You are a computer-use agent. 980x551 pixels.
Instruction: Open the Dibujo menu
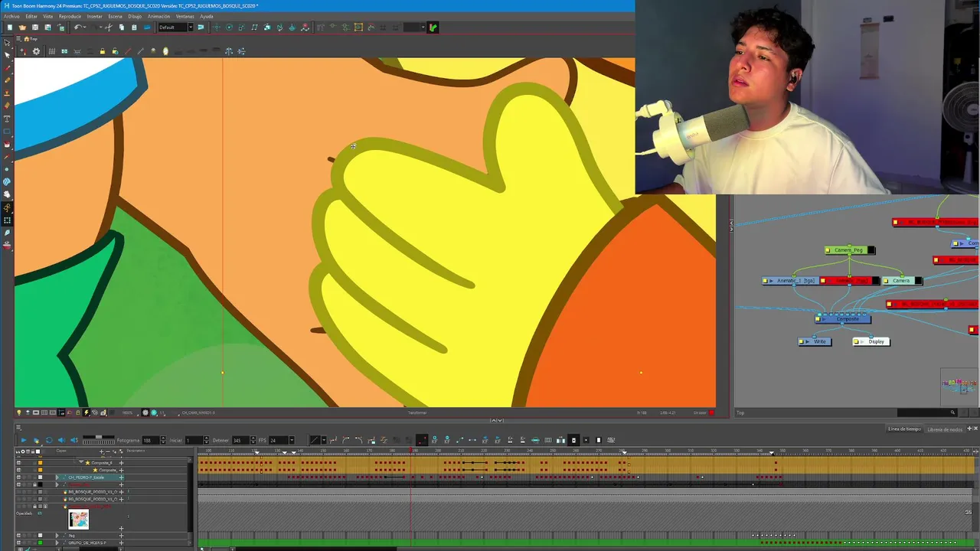pos(135,16)
